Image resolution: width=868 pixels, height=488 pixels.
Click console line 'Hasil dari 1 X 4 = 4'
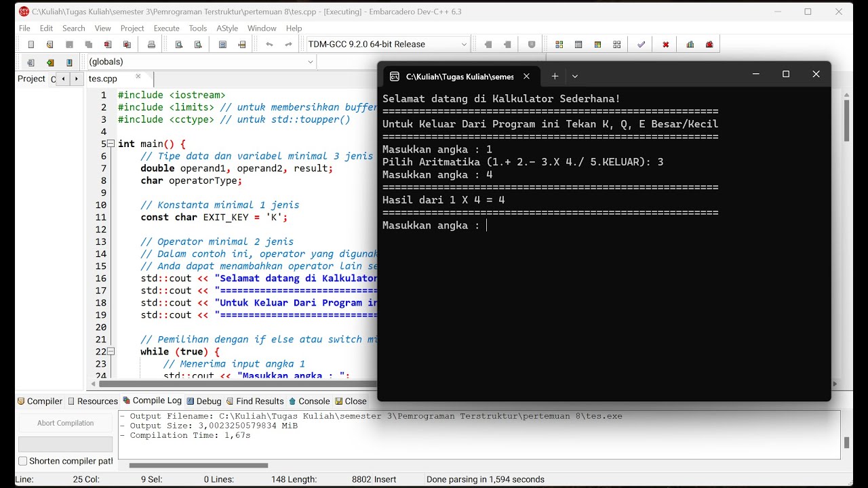[443, 200]
